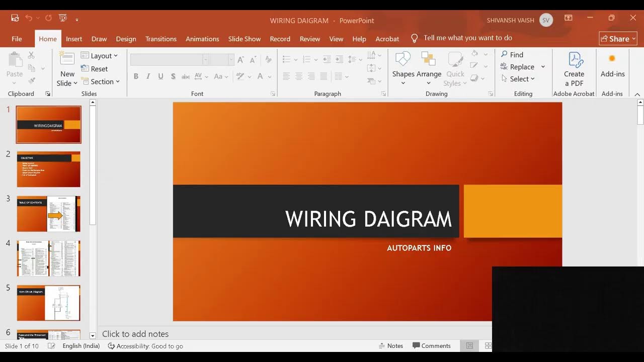The image size is (644, 362).
Task: Switch to Acrobat tab
Action: [x=387, y=39]
